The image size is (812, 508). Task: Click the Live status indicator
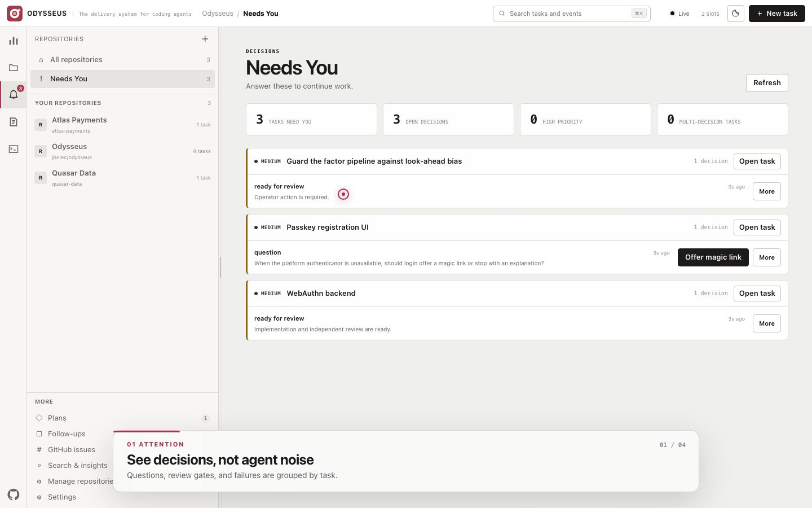(680, 14)
